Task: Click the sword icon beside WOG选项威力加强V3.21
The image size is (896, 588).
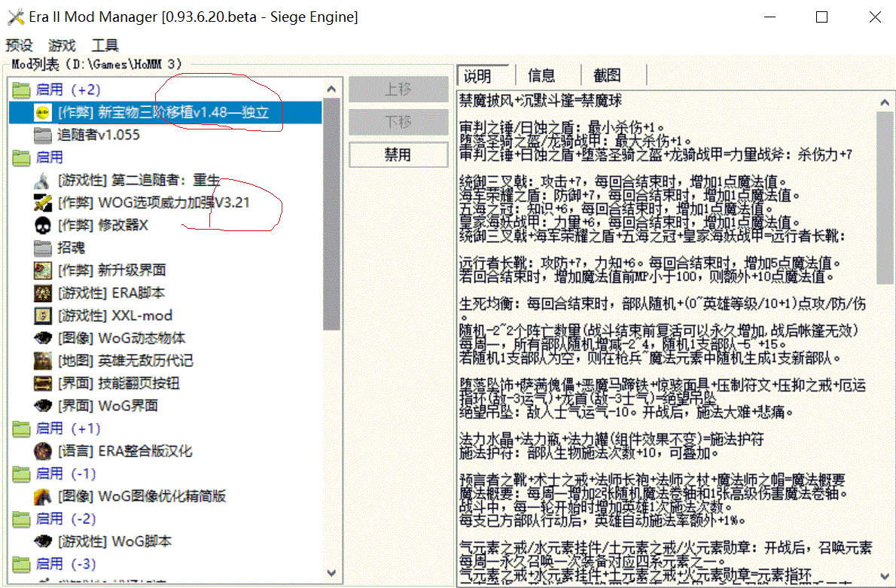Action: click(43, 203)
